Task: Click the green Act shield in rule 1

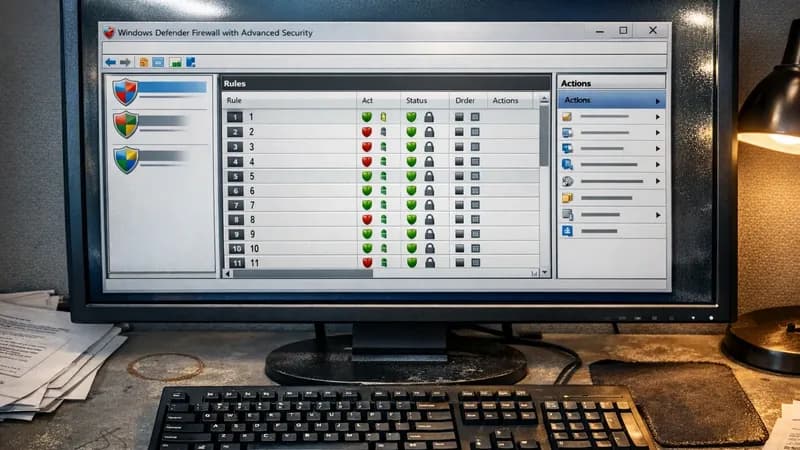Action: 366,117
